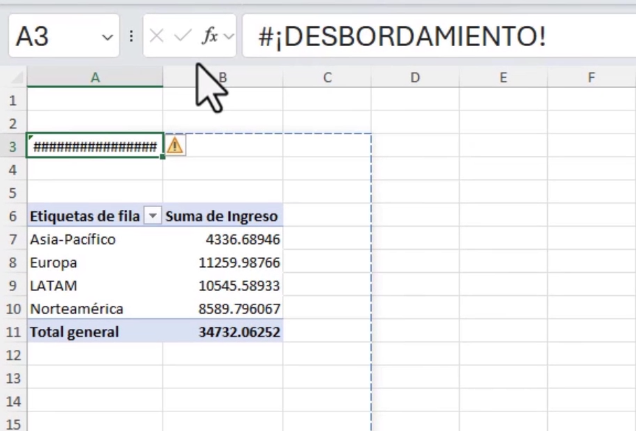Select column C header
The image size is (636, 431).
click(327, 77)
